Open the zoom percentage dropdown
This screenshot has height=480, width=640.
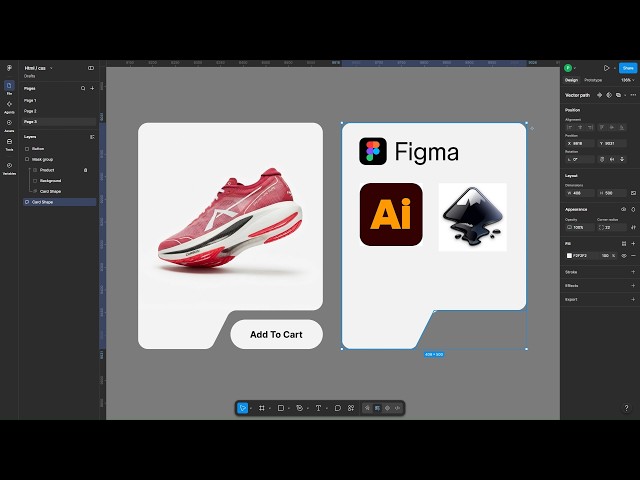[x=628, y=80]
